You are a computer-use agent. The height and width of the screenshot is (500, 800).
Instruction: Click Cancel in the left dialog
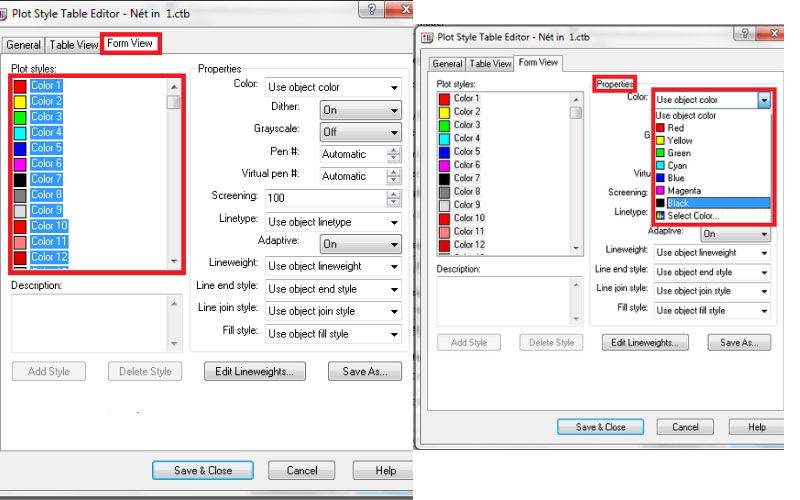pos(301,470)
